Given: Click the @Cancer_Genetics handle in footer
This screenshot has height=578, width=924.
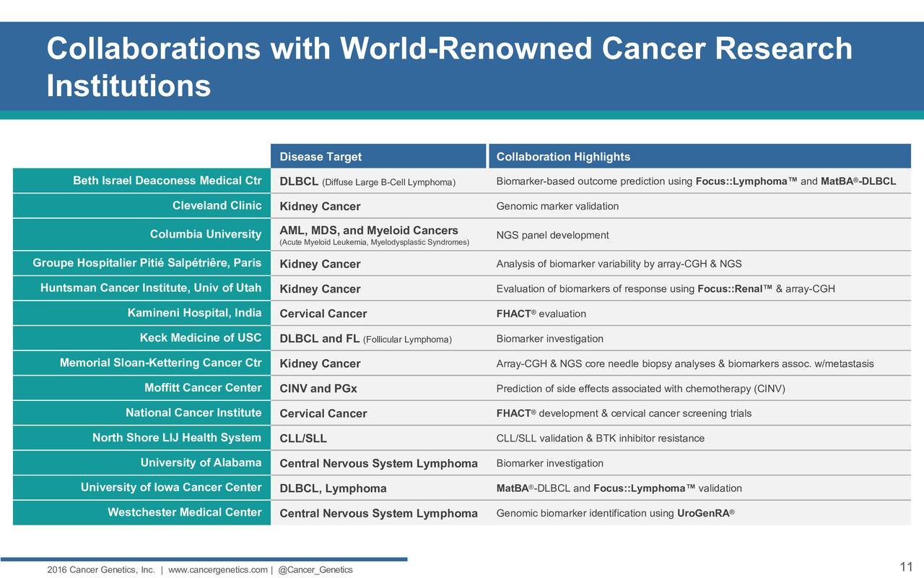Looking at the screenshot, I should [315, 569].
